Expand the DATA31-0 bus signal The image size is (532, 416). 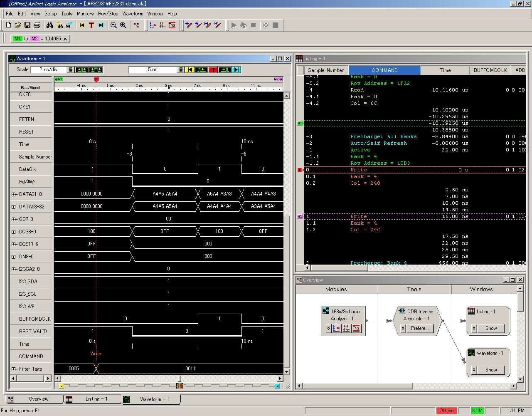14,194
